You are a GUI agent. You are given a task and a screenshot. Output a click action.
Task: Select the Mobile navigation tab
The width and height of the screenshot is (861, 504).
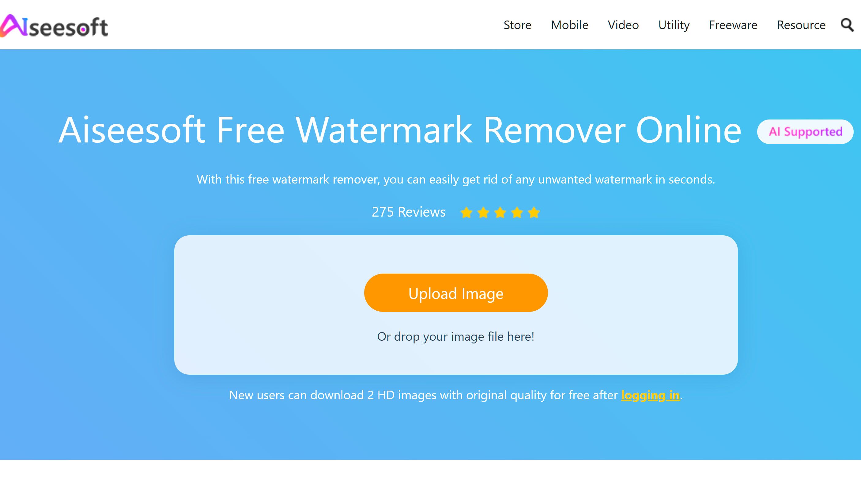(571, 25)
